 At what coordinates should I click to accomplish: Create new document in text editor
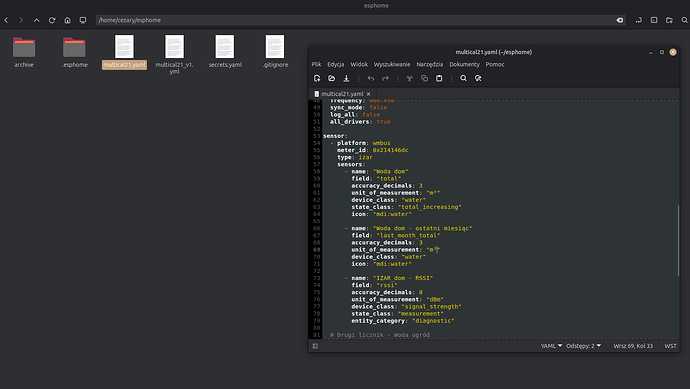pyautogui.click(x=317, y=78)
